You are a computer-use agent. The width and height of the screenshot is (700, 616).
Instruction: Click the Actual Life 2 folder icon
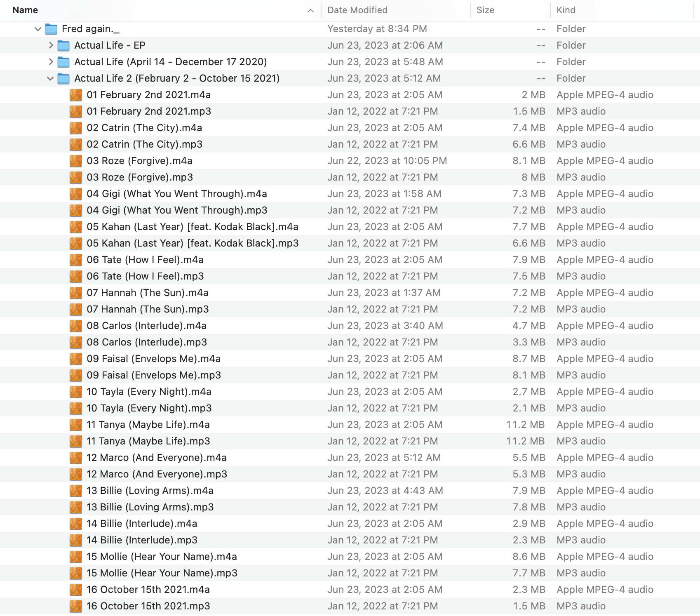point(63,79)
